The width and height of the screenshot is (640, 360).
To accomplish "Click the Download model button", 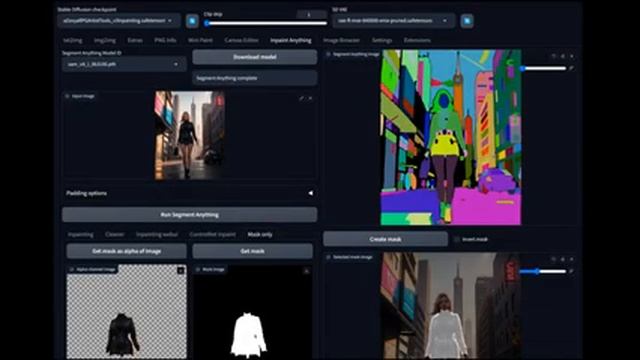I will [x=255, y=57].
